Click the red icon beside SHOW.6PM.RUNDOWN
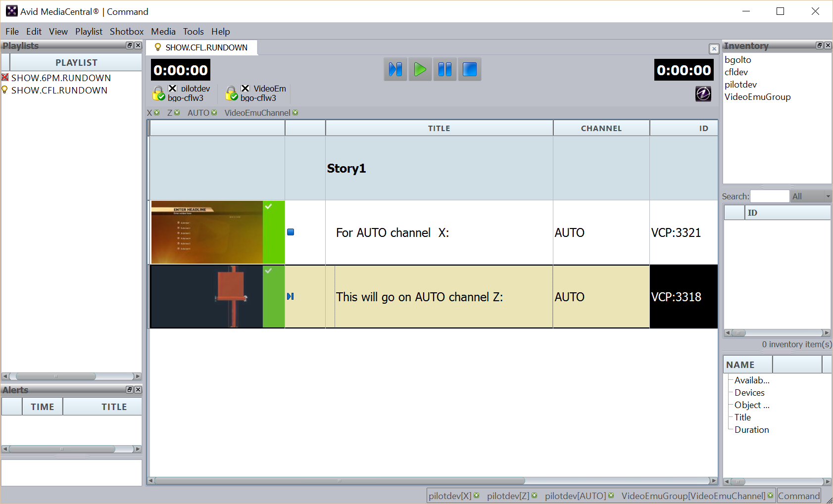 tap(5, 77)
